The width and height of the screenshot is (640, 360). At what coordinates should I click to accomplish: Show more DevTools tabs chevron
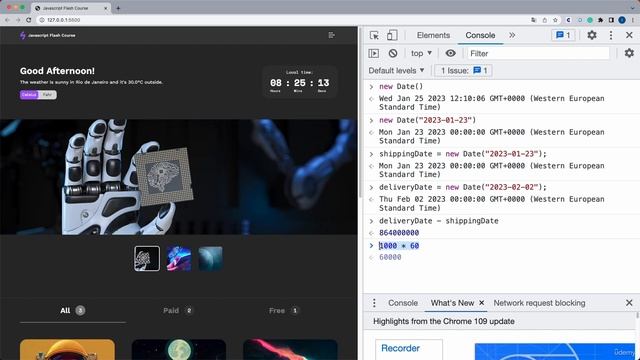(x=512, y=36)
